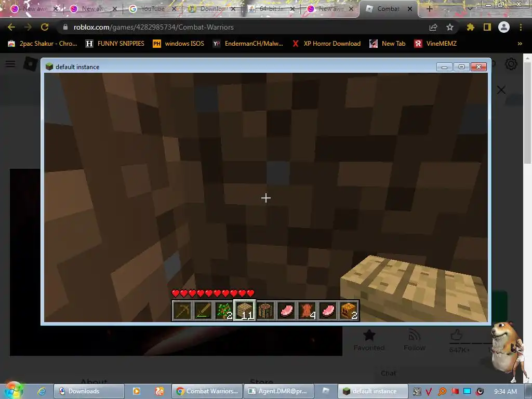This screenshot has width=532, height=399.
Task: Open Downloads taskbar window
Action: pyautogui.click(x=89, y=391)
